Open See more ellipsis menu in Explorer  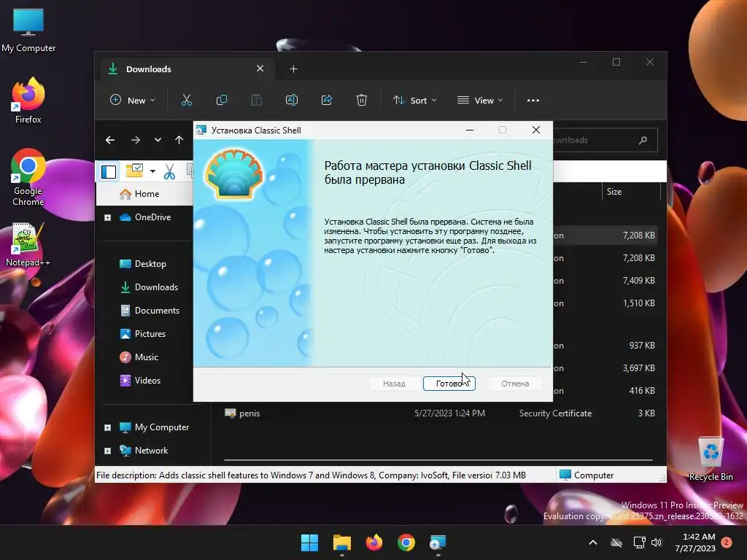533,100
